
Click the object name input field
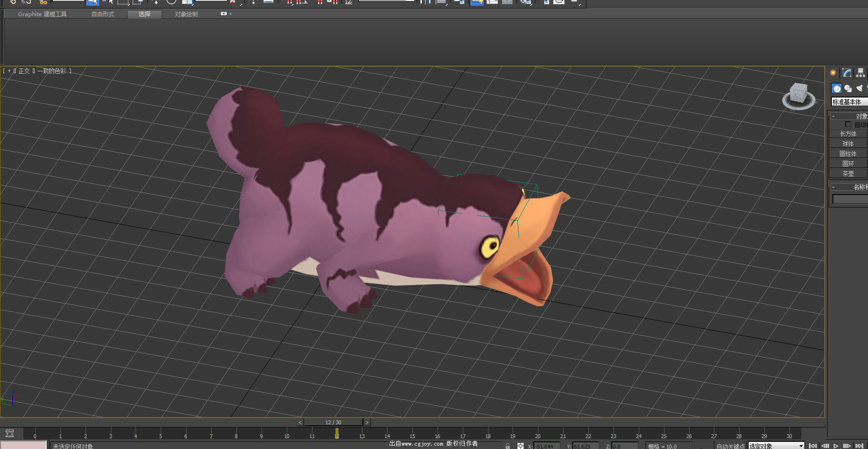pyautogui.click(x=850, y=199)
